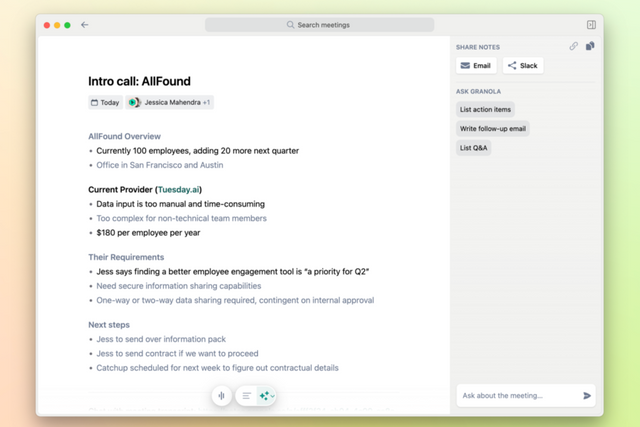Open the audio transcript waveform button
The image size is (640, 427).
coord(222,396)
